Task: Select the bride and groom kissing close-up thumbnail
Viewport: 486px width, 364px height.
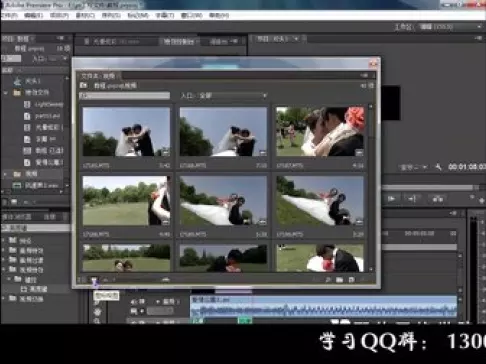Action: pos(320,131)
